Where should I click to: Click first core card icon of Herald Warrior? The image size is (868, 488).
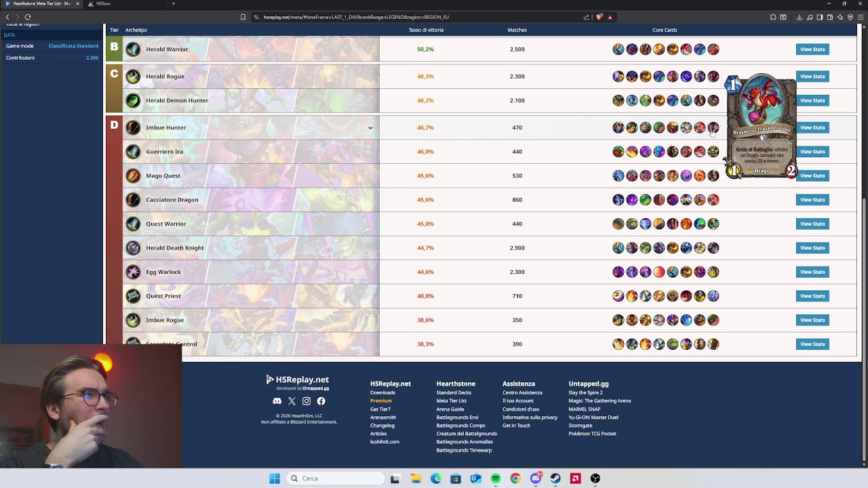(618, 49)
